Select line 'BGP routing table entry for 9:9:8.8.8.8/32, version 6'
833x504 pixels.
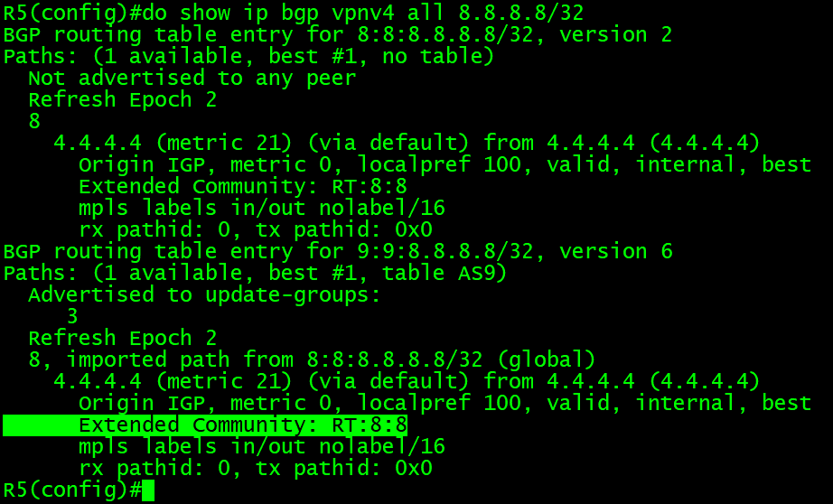(338, 251)
